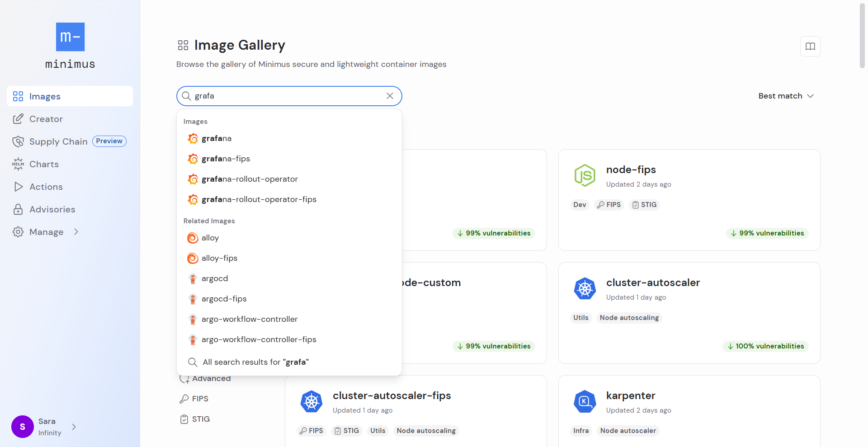868x447 pixels.
Task: Click the alloy suggestion's logo icon
Action: 193,238
